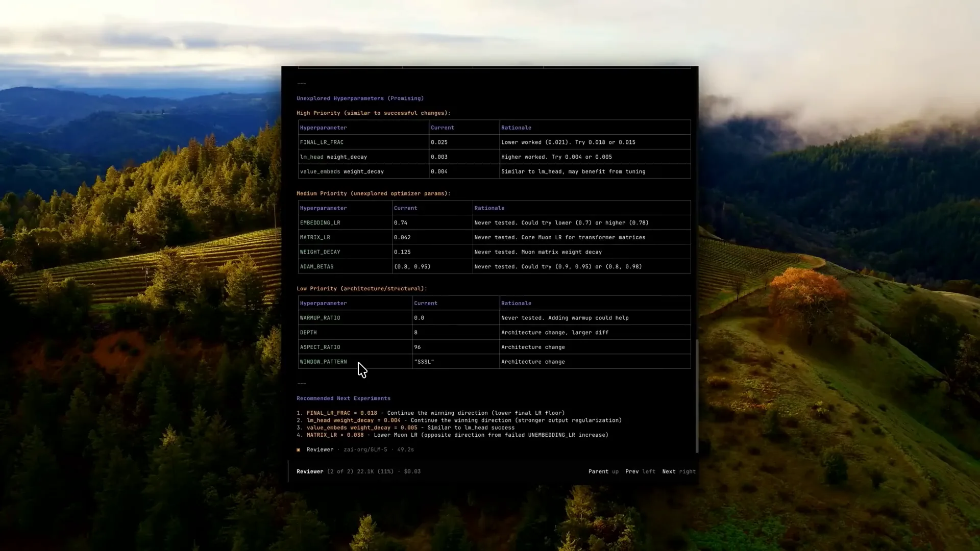The width and height of the screenshot is (980, 551).
Task: Click the DEPTH current value 8
Action: coord(415,333)
